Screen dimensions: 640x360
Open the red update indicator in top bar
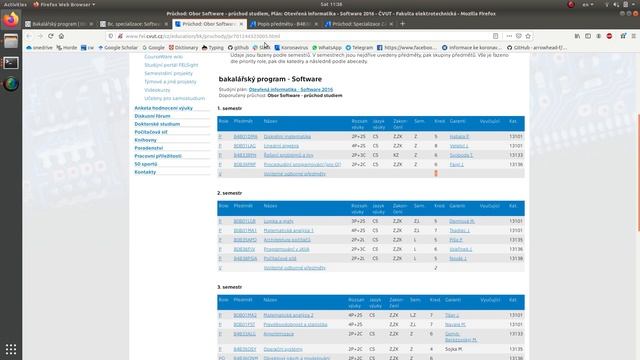tap(571, 4)
